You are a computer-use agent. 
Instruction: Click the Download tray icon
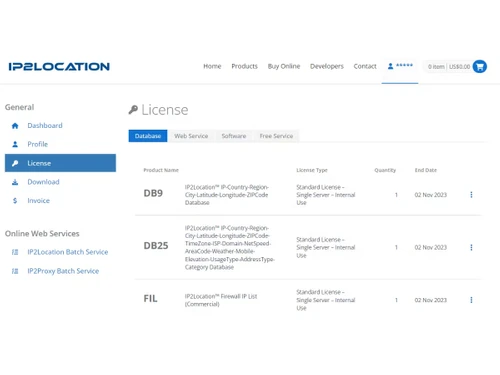click(x=15, y=182)
